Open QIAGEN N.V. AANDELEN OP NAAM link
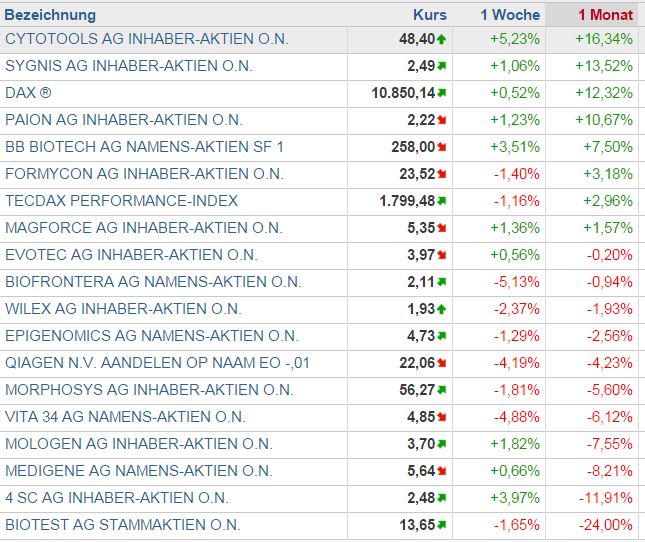Screen dimensions: 645x542 coord(157,363)
